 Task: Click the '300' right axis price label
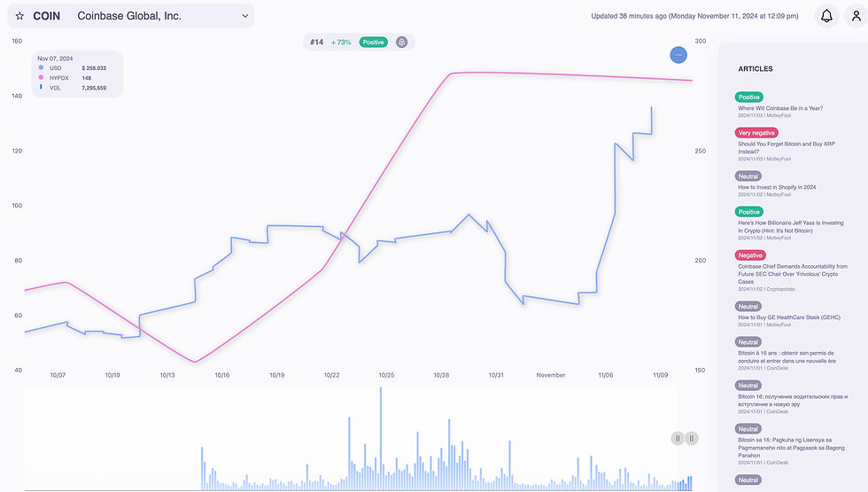click(701, 41)
